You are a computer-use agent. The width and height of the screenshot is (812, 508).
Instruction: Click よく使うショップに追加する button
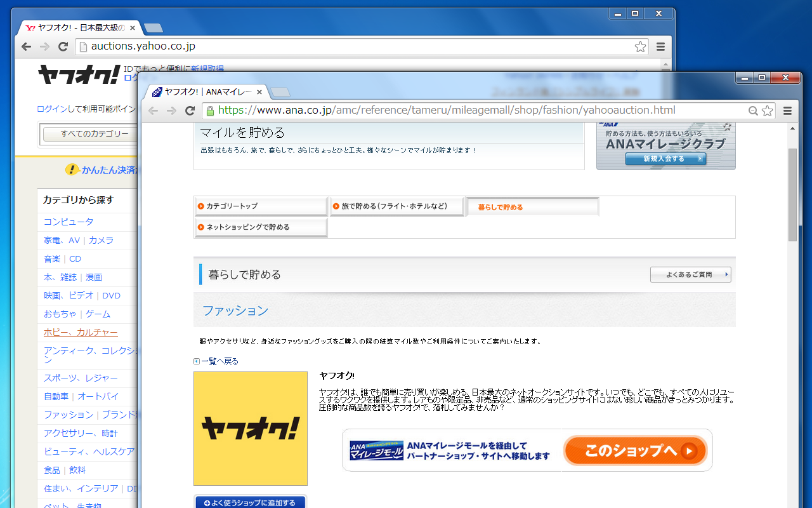[250, 503]
